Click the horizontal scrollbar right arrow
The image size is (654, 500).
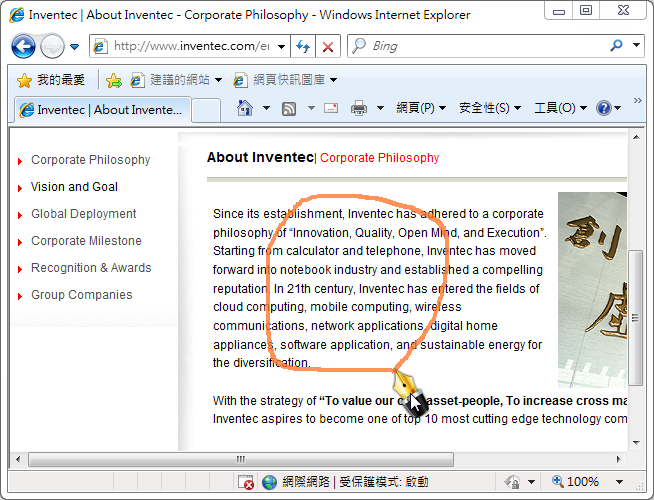click(619, 460)
